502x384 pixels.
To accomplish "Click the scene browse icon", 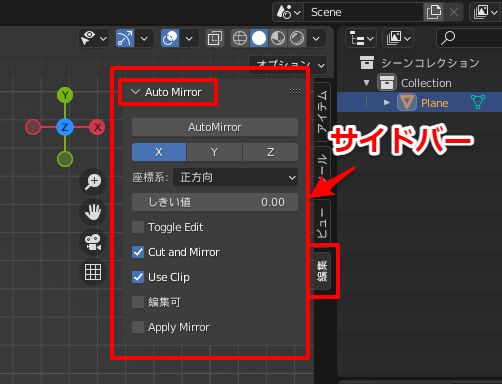I will point(288,12).
